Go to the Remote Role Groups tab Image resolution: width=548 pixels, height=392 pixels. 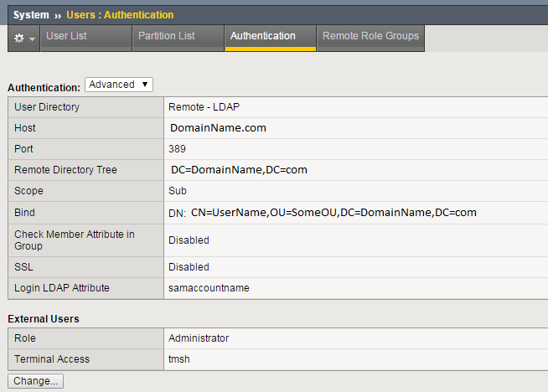(370, 37)
